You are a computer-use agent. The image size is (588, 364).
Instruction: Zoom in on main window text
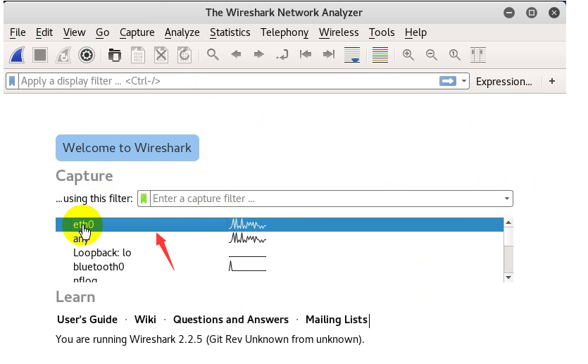408,55
